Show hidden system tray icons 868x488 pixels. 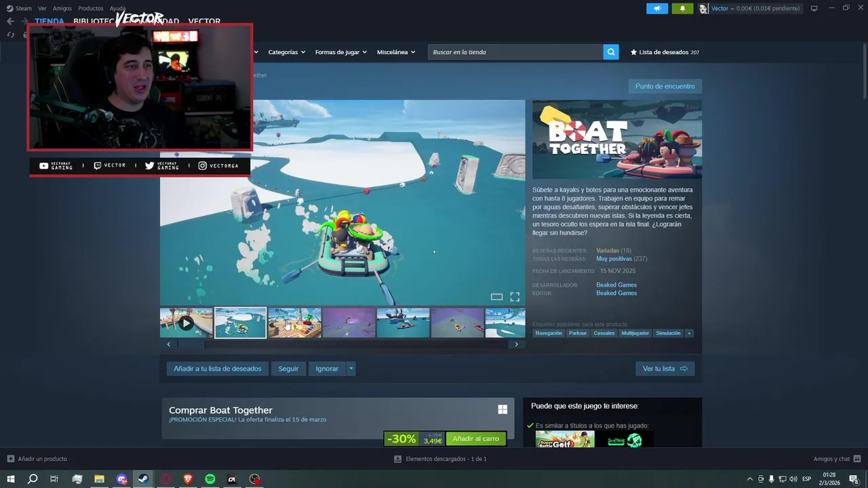click(x=749, y=479)
